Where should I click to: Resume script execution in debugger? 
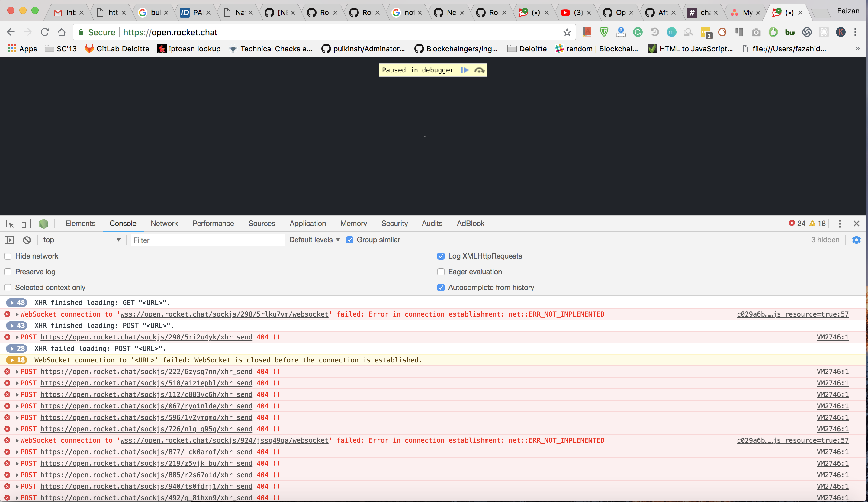[464, 70]
